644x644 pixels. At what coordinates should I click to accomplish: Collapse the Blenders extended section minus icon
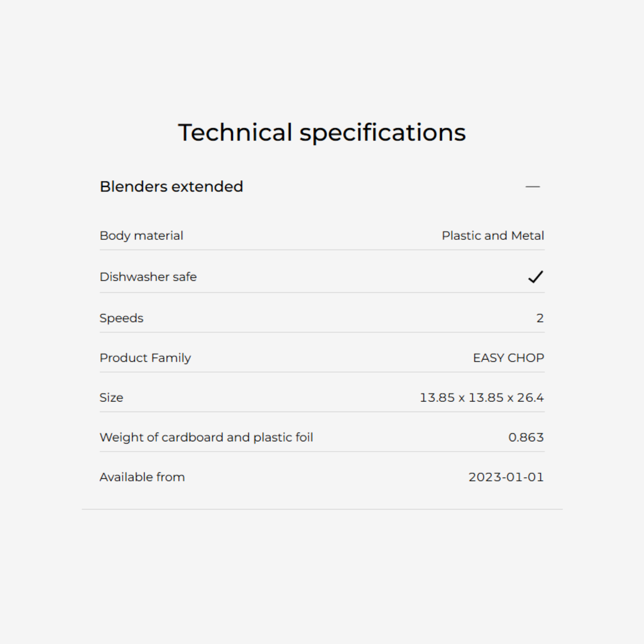(532, 187)
